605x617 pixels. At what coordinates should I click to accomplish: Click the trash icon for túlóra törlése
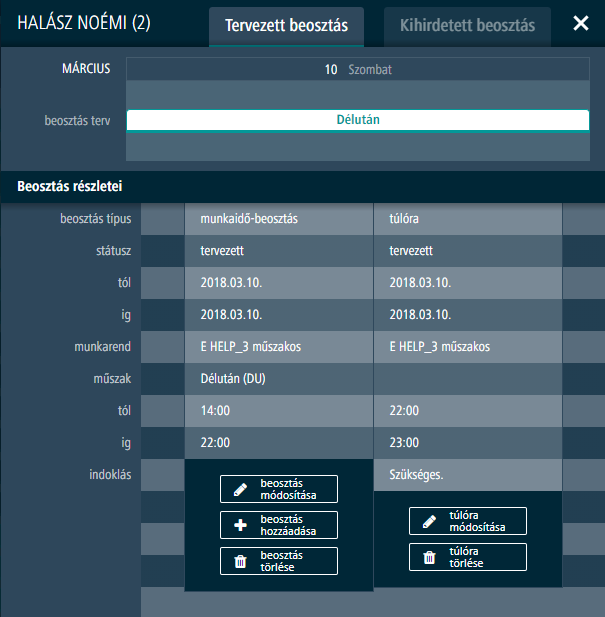(x=429, y=557)
